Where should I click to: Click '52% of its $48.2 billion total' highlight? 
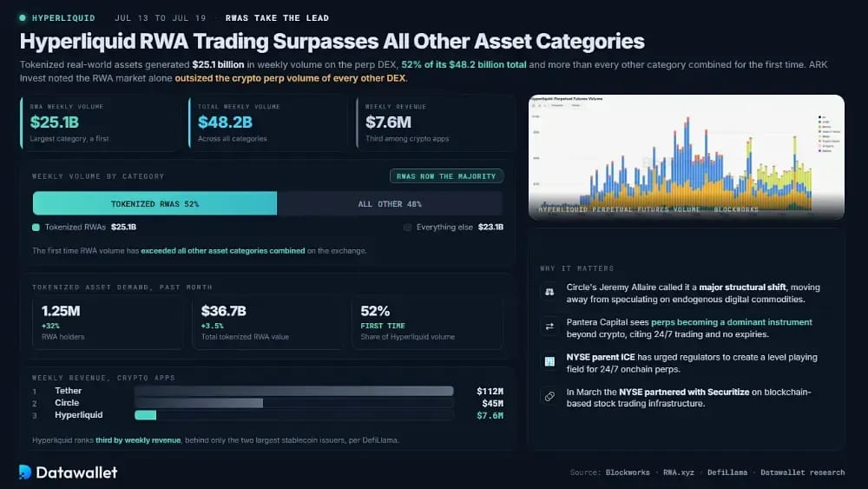(x=464, y=64)
